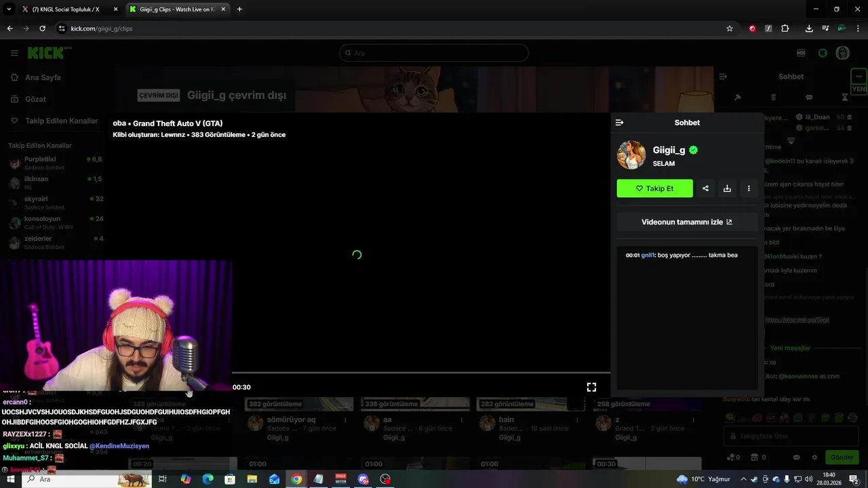Click the Takipçilere Özel chat input
This screenshot has height=488, width=868.
[791, 436]
